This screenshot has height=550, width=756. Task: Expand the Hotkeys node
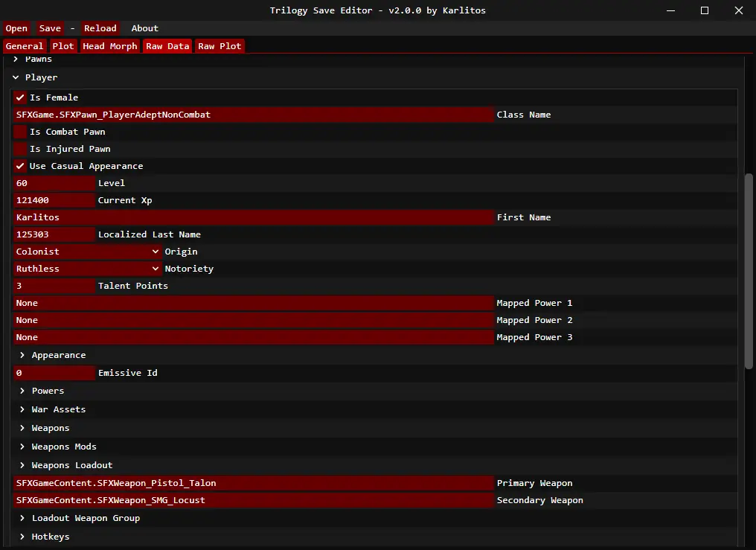22,537
